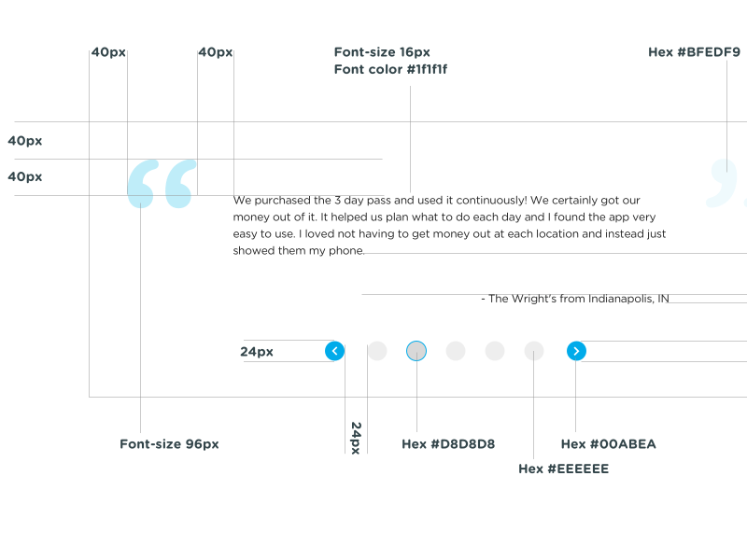Viewport: 747px width, 560px height.
Task: Jump to the fourth pagination dot
Action: tap(495, 351)
